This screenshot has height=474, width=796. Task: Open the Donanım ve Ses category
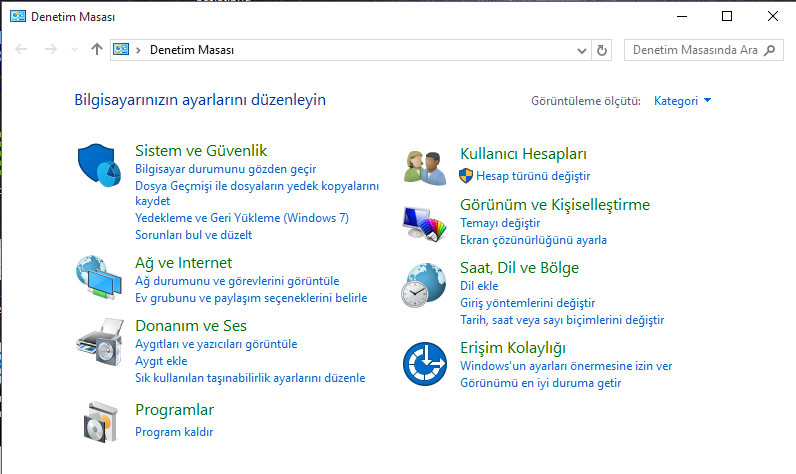point(191,326)
